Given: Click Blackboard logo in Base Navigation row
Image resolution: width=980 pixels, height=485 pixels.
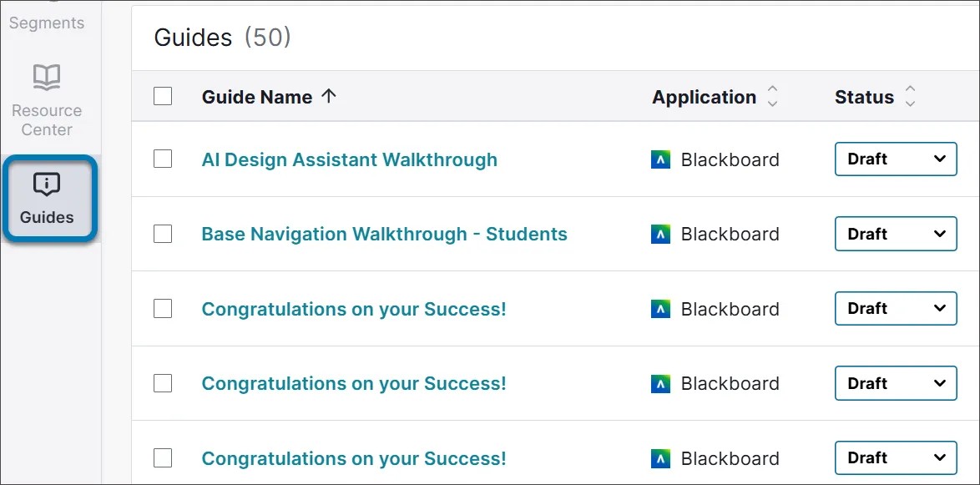Looking at the screenshot, I should click(660, 235).
